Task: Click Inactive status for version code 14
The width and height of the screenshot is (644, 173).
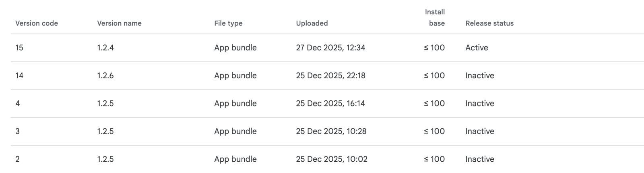Action: pyautogui.click(x=480, y=75)
